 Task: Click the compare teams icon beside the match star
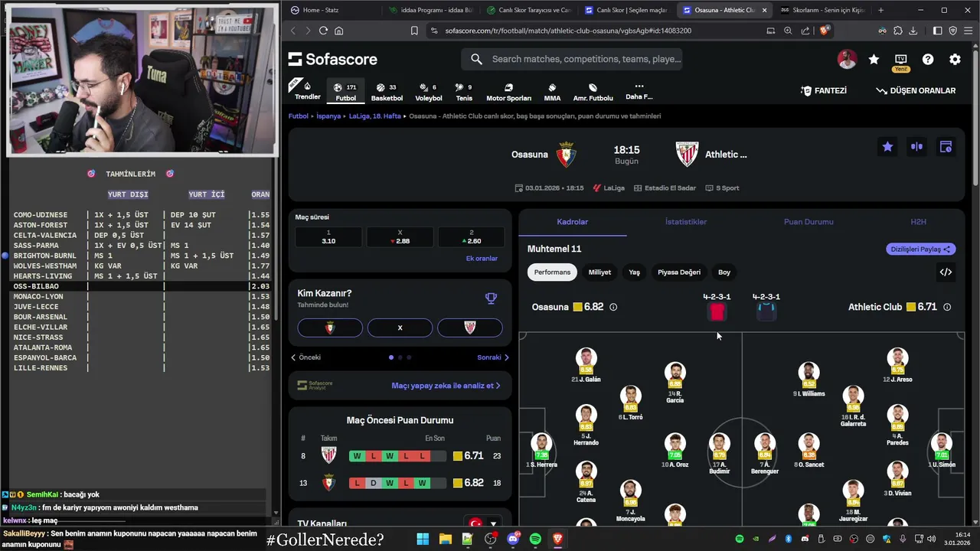[916, 147]
